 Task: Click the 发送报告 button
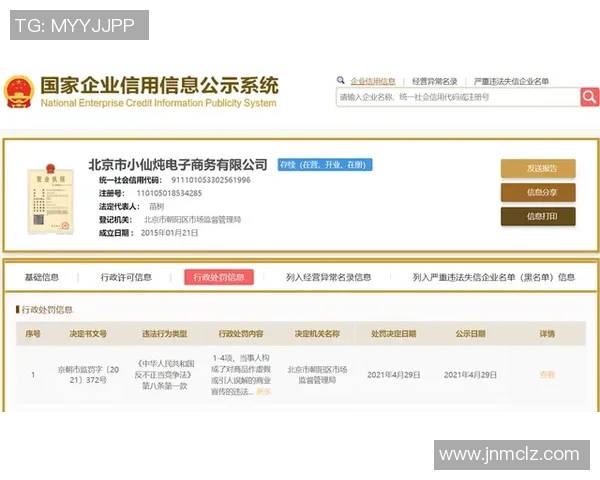click(x=538, y=168)
